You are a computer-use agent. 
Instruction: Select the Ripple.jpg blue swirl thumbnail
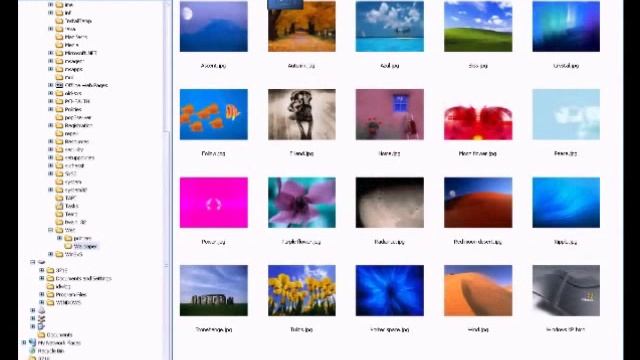tap(566, 202)
